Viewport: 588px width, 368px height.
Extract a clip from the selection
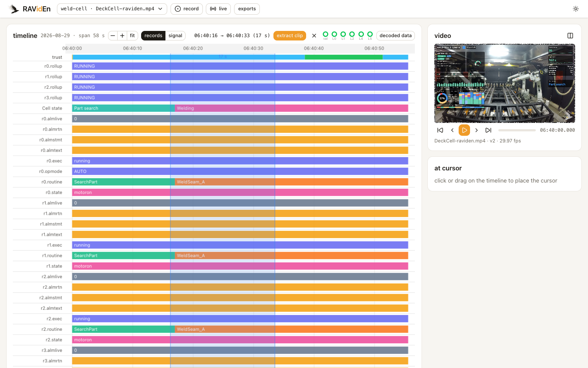290,36
